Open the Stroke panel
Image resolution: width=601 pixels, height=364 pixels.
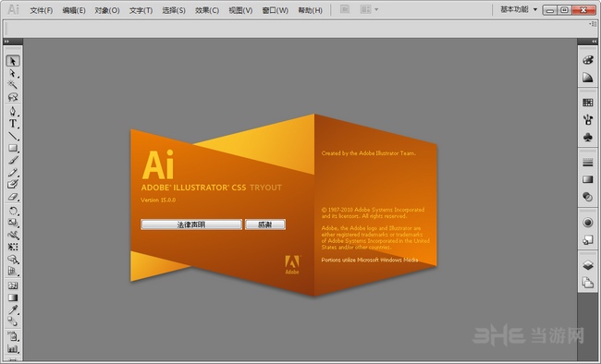[x=588, y=163]
